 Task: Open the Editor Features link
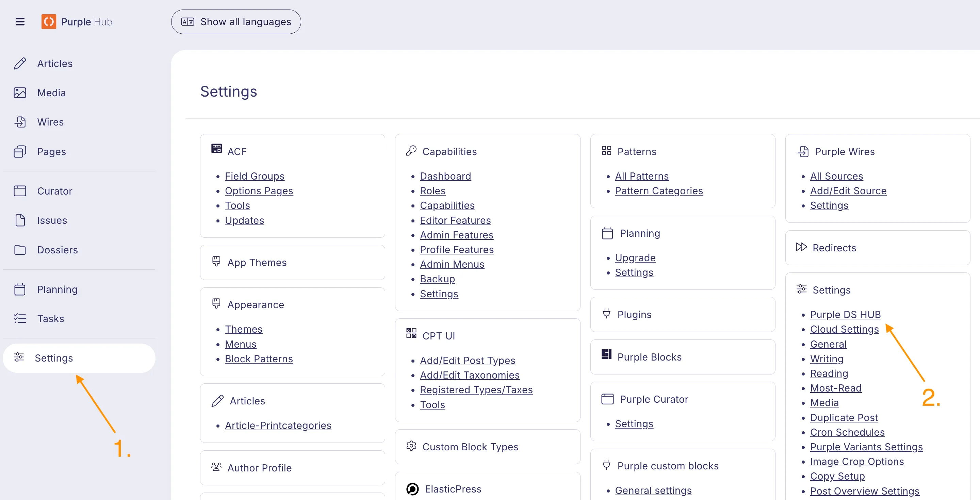click(x=455, y=220)
